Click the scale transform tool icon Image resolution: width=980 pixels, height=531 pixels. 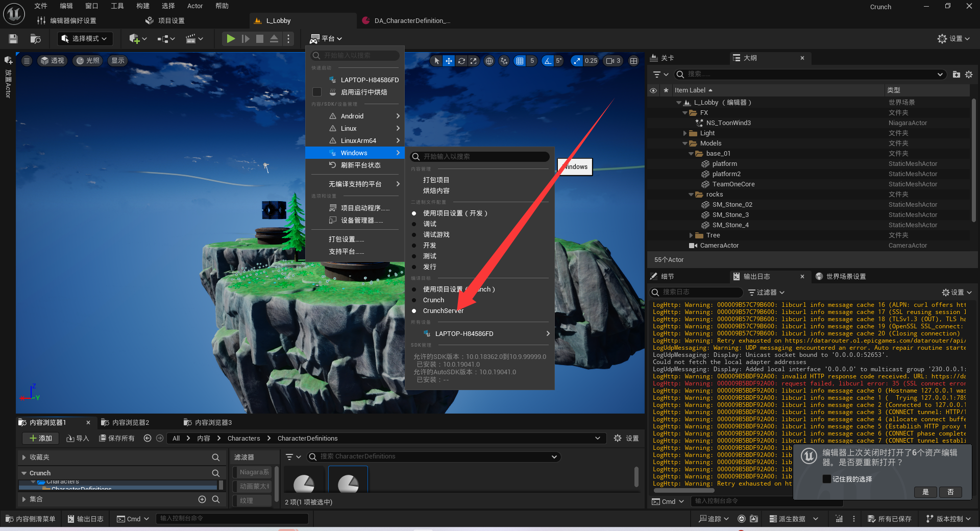coord(474,61)
